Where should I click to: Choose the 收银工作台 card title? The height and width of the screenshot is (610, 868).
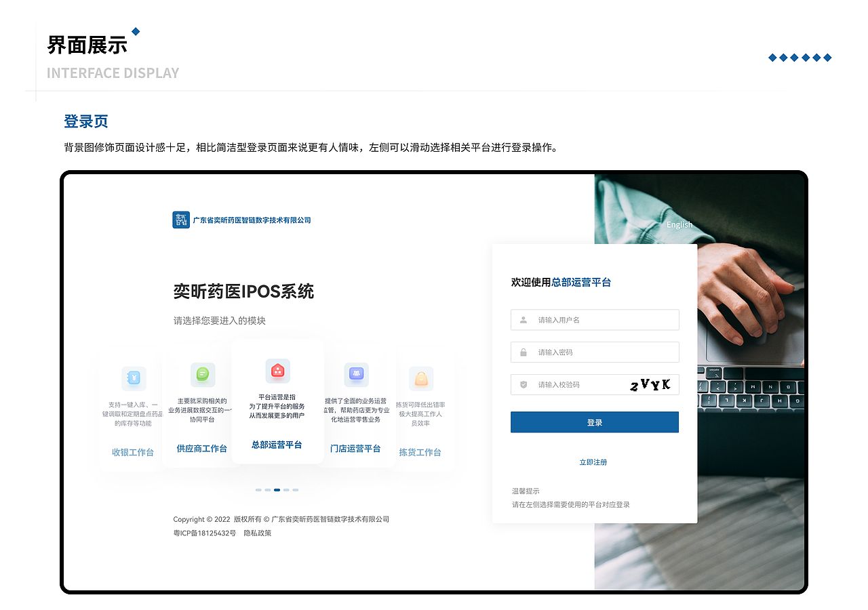click(x=133, y=452)
